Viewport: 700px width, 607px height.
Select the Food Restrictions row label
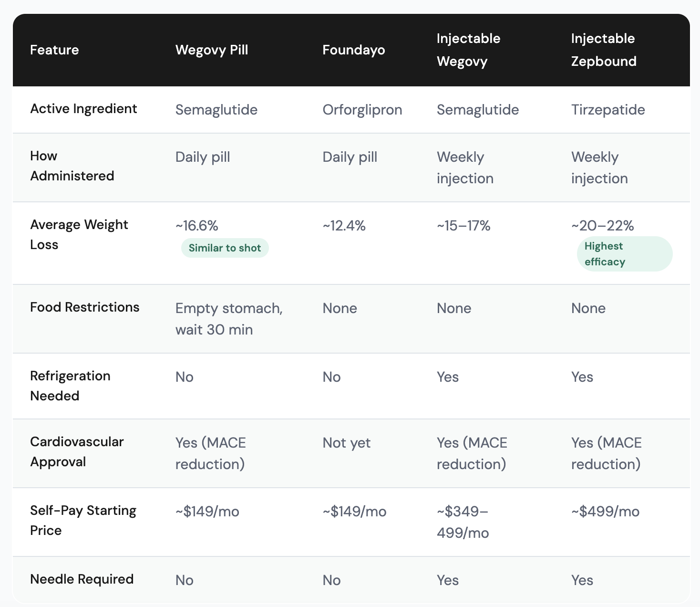coord(84,307)
